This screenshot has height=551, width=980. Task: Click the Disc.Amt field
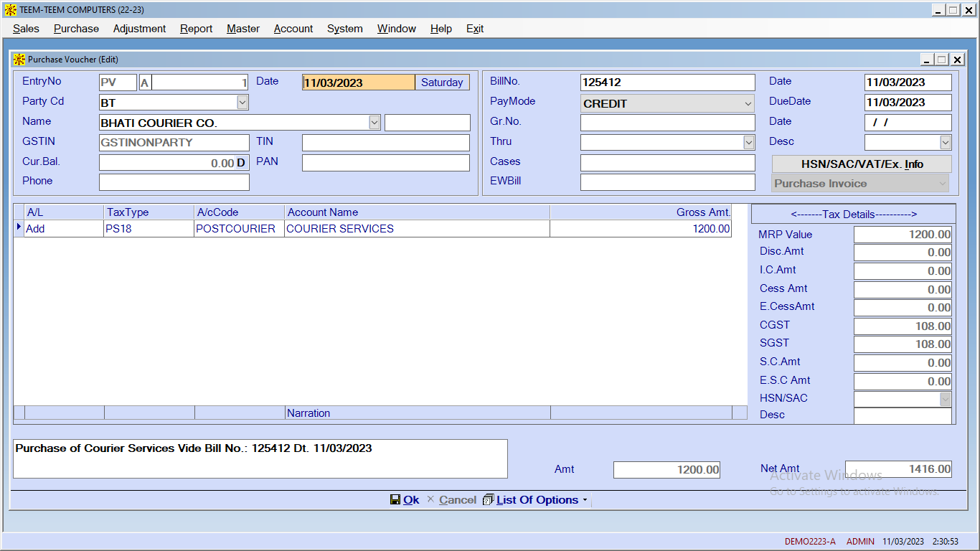pyautogui.click(x=903, y=253)
